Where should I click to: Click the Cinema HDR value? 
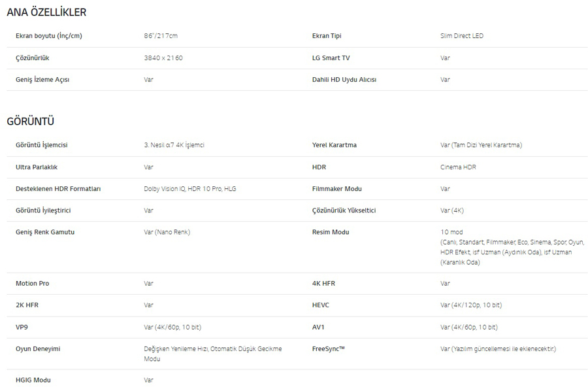458,167
